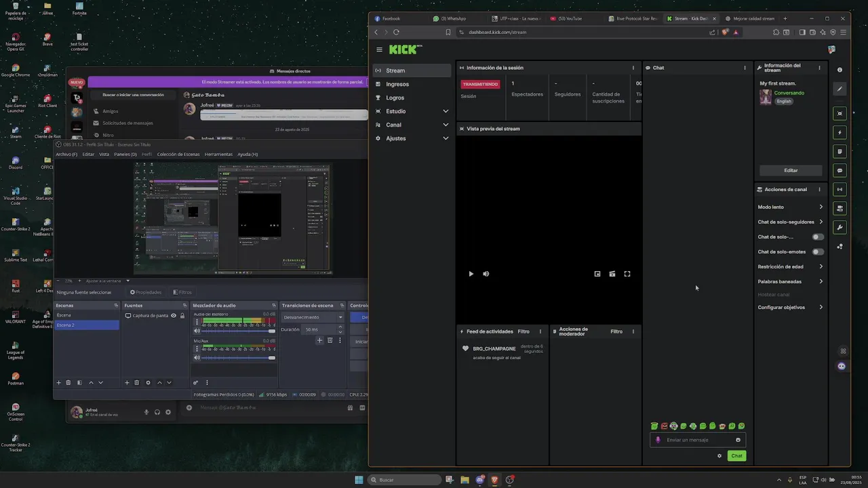This screenshot has width=868, height=488.
Task: Click the green Chat send button
Action: click(x=736, y=456)
